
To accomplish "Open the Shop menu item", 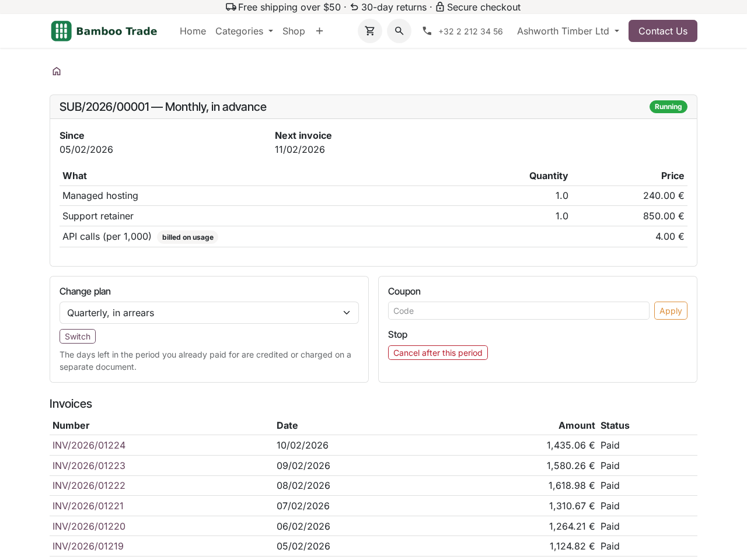I will click(294, 31).
